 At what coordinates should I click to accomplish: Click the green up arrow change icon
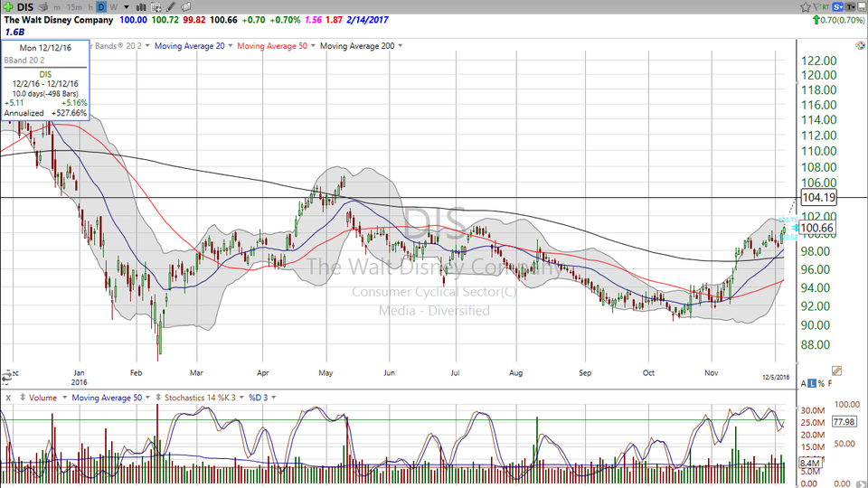point(816,20)
